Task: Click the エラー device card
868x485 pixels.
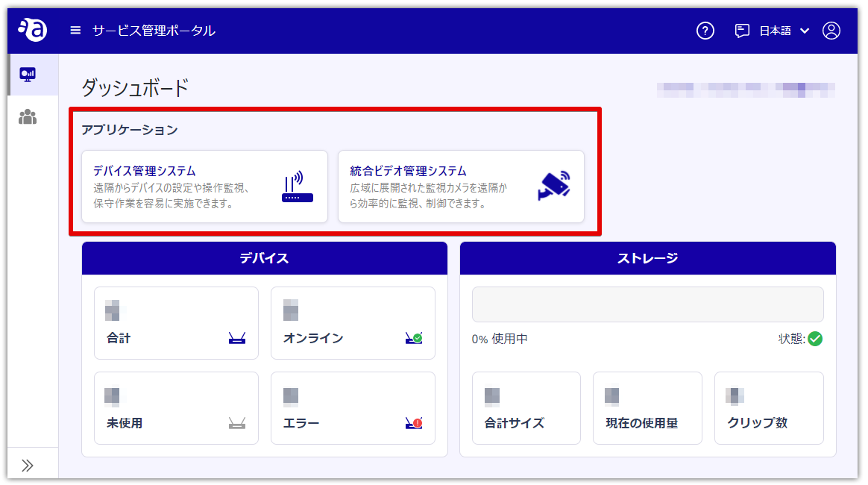Action: click(353, 408)
